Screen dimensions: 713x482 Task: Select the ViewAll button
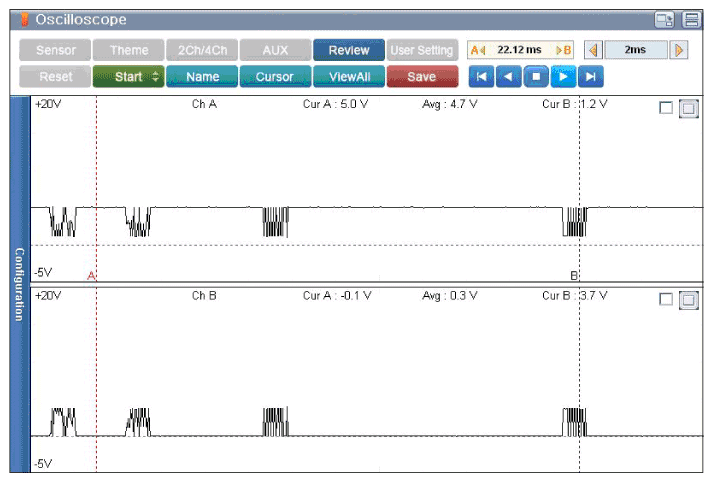pos(349,76)
